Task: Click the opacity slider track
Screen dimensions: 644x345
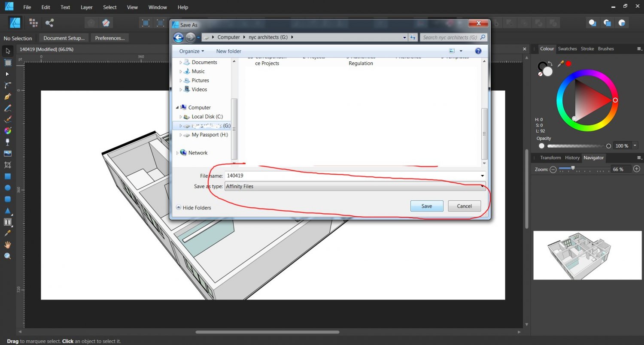Action: click(x=577, y=146)
